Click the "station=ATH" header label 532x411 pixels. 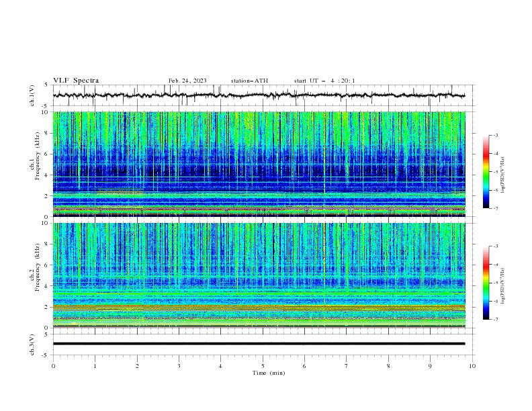[x=249, y=81]
